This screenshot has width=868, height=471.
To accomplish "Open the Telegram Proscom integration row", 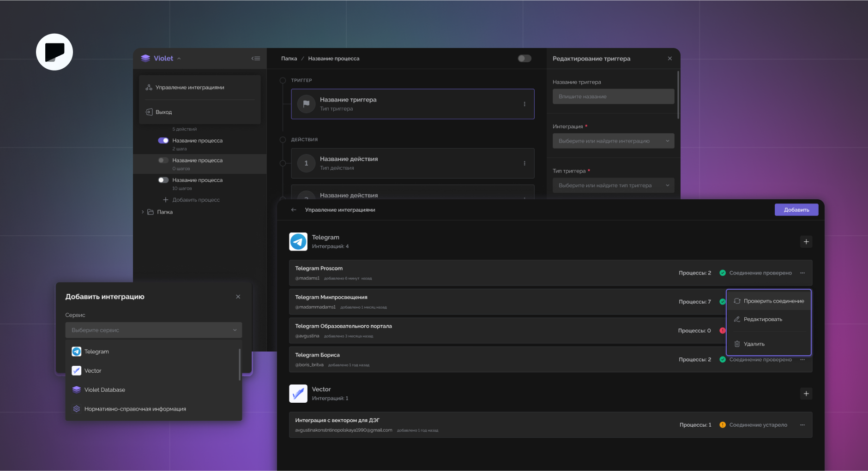I will [x=550, y=273].
